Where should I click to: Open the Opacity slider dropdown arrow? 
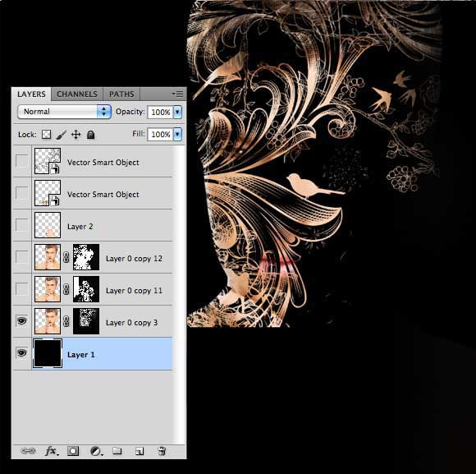click(177, 112)
